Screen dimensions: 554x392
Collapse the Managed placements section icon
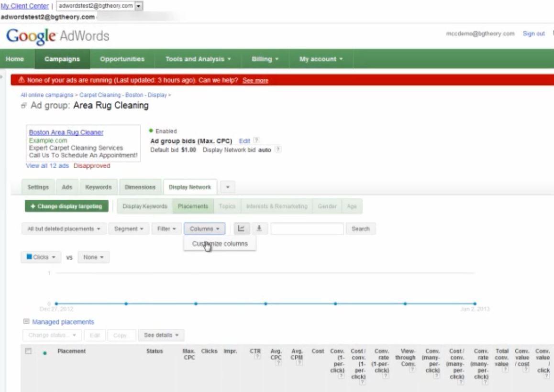[26, 321]
